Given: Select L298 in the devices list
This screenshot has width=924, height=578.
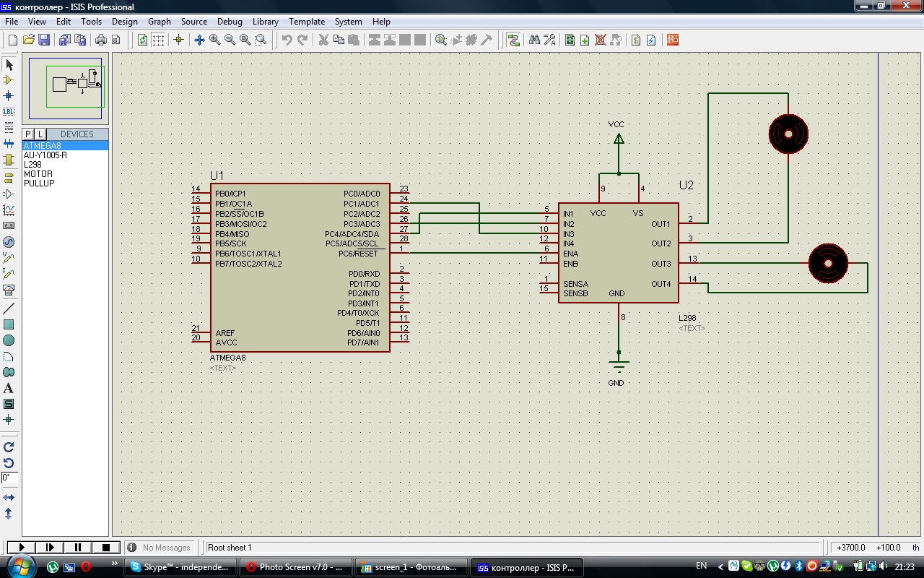Looking at the screenshot, I should coord(32,165).
